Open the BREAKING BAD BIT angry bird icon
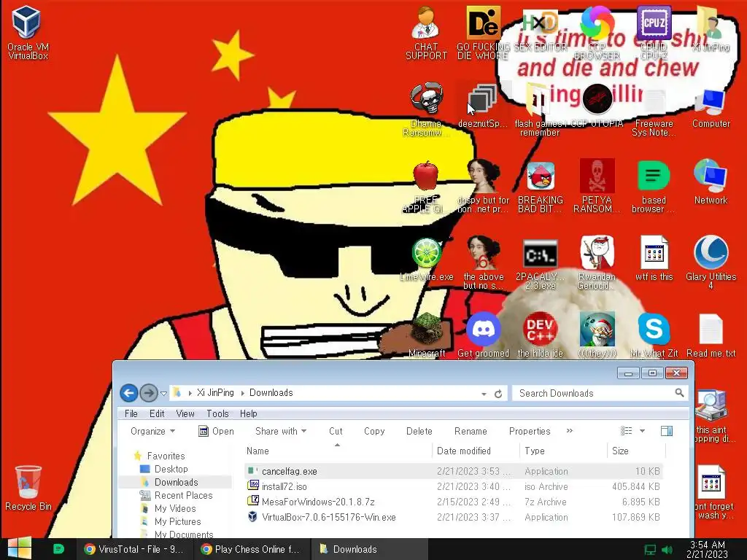The height and width of the screenshot is (560, 747). pyautogui.click(x=541, y=187)
